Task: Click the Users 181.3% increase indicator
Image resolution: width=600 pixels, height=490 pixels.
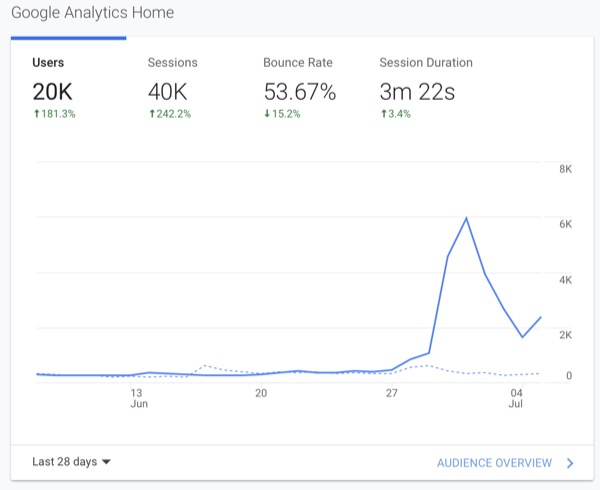Action: click(54, 114)
